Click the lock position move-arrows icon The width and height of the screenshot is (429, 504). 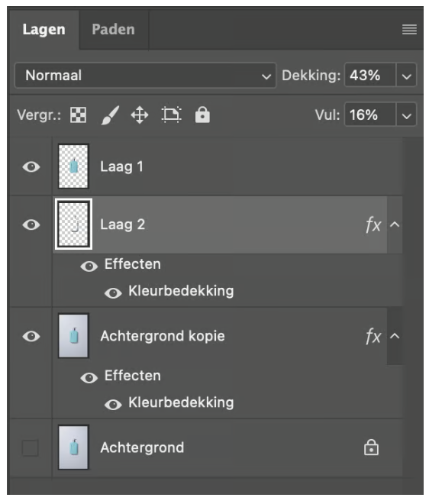140,115
